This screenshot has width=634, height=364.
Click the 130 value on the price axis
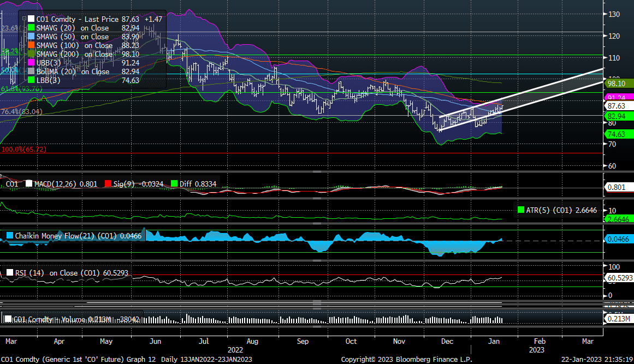pyautogui.click(x=614, y=14)
